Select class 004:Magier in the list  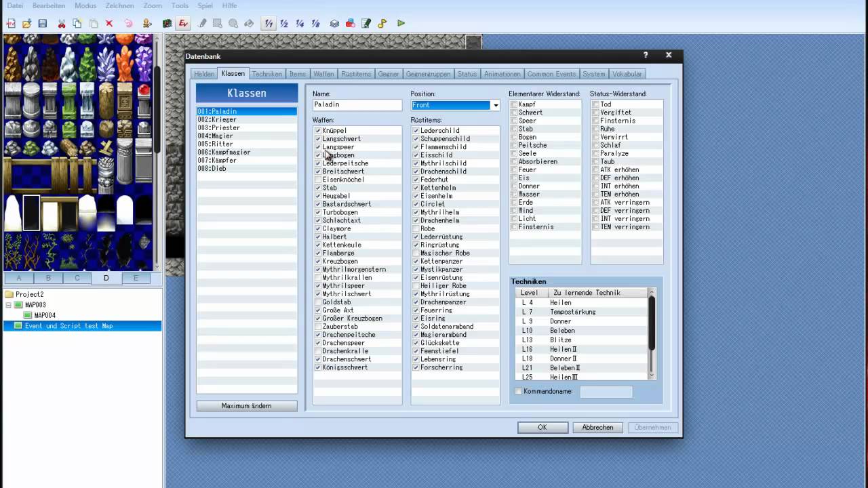(x=247, y=136)
